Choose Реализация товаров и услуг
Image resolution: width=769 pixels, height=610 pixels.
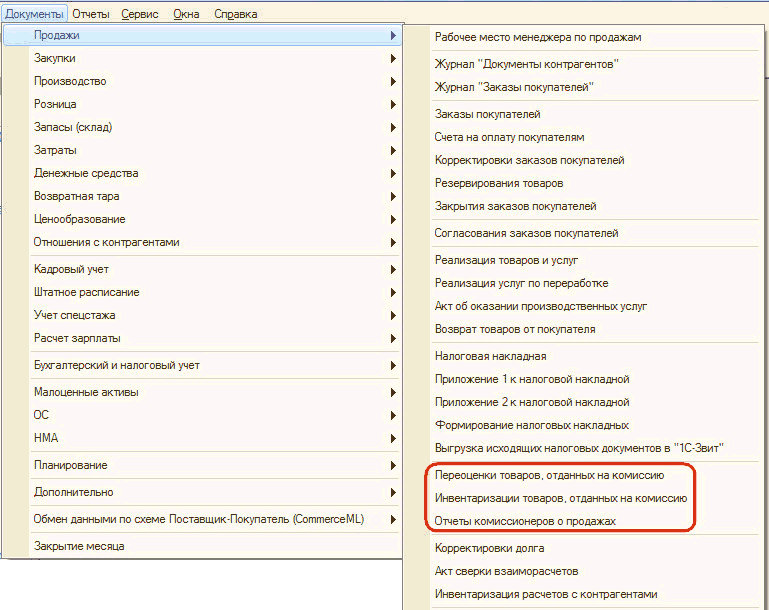pyautogui.click(x=506, y=261)
